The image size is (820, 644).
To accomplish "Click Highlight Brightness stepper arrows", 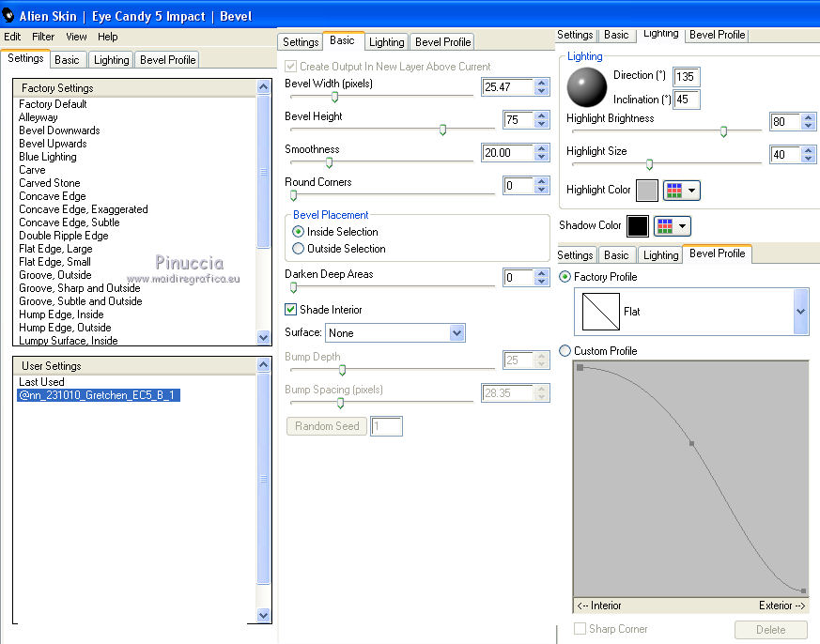I will (809, 122).
